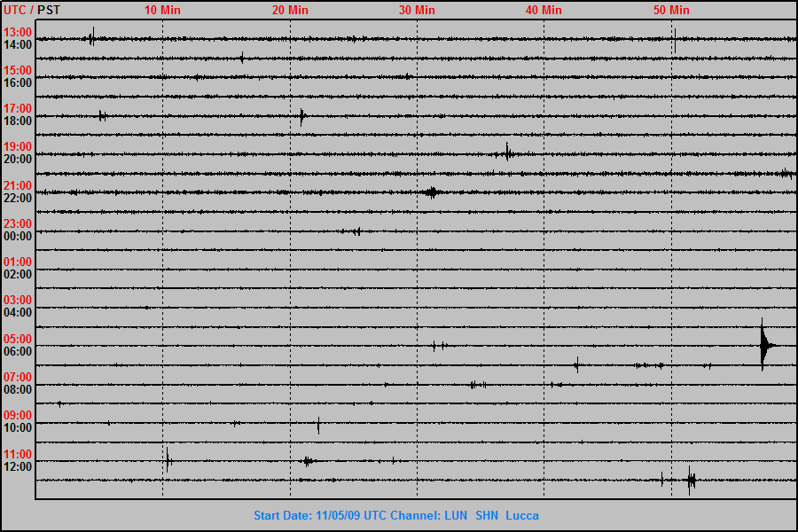This screenshot has height=532, width=798.
Task: Click the 14:00 PST row label
Action: (x=18, y=44)
